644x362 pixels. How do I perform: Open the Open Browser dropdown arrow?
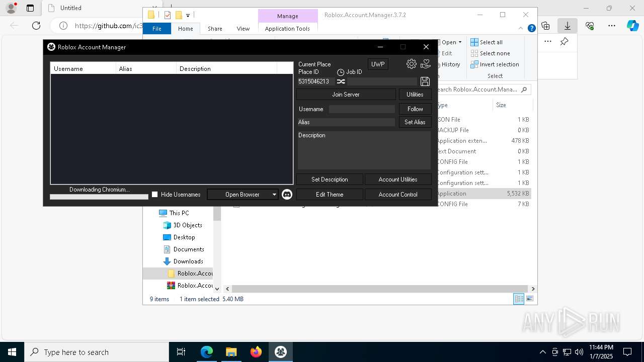pos(274,195)
